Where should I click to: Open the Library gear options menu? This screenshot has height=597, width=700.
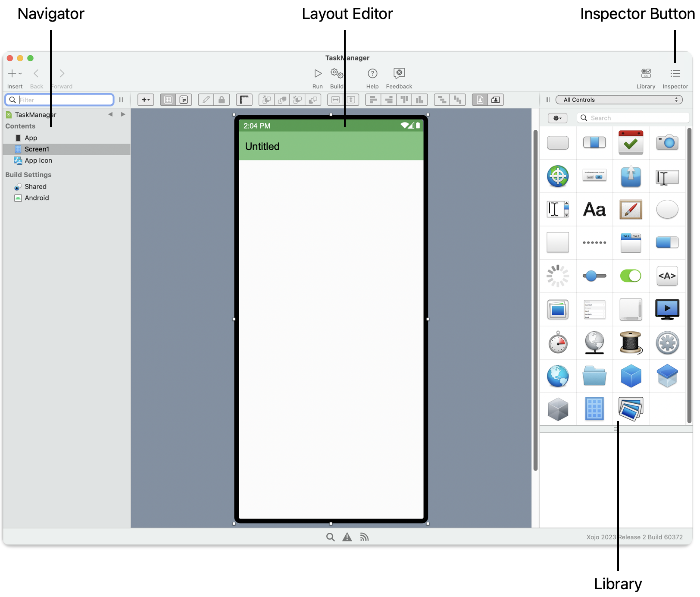[557, 118]
